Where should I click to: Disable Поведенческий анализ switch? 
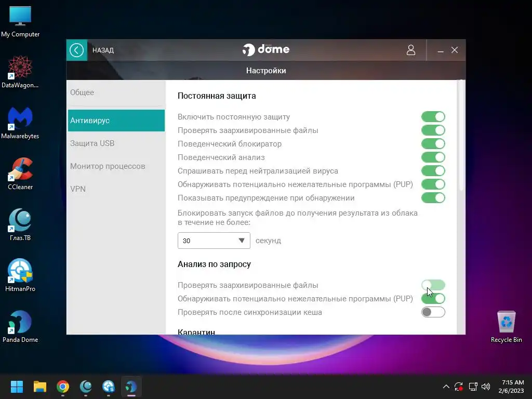433,157
